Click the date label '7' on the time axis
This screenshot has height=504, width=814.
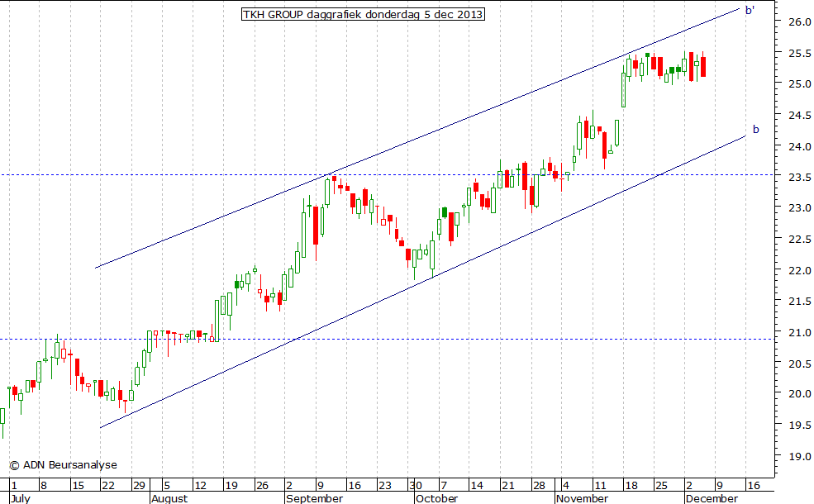click(x=443, y=486)
